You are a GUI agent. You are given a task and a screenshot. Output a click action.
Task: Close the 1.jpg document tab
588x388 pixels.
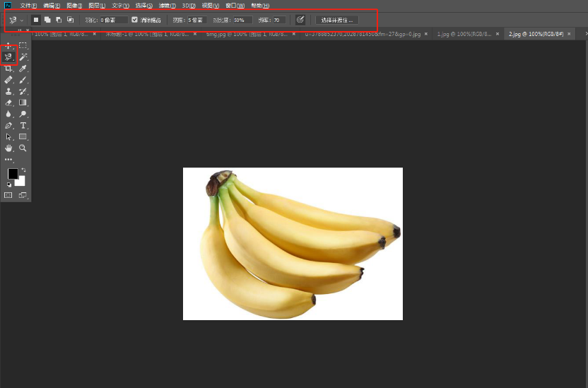tap(498, 34)
